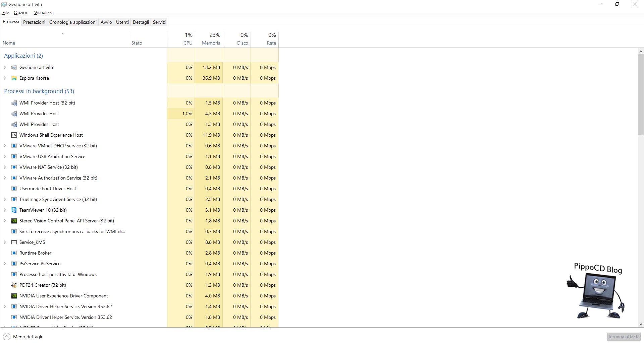644x346 pixels.
Task: Click the WMI Provider Host (32 bit) icon
Action: point(14,103)
